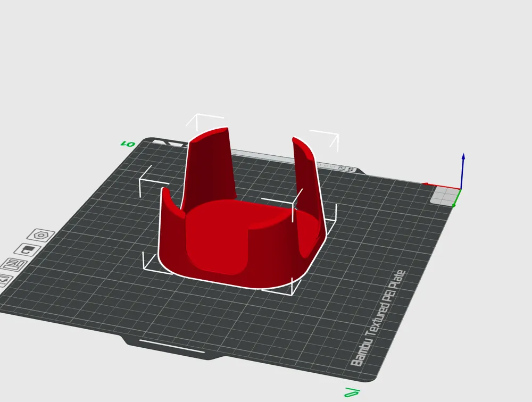
Task: Click the white handle line on plate front
Action: tap(172, 346)
